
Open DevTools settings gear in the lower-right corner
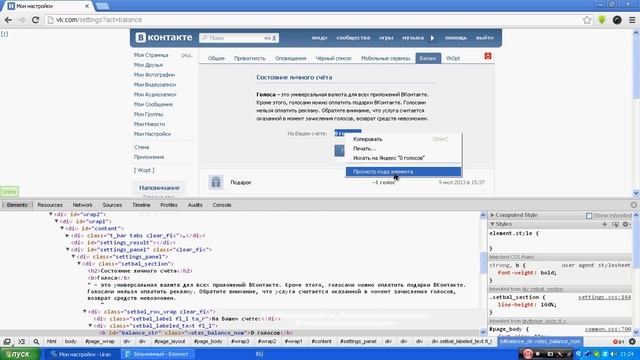[x=632, y=342]
